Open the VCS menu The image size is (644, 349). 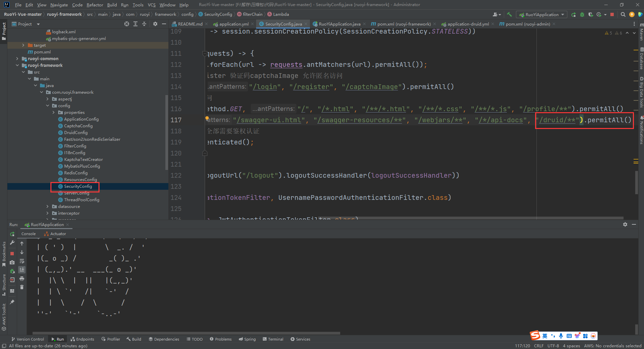(x=152, y=5)
